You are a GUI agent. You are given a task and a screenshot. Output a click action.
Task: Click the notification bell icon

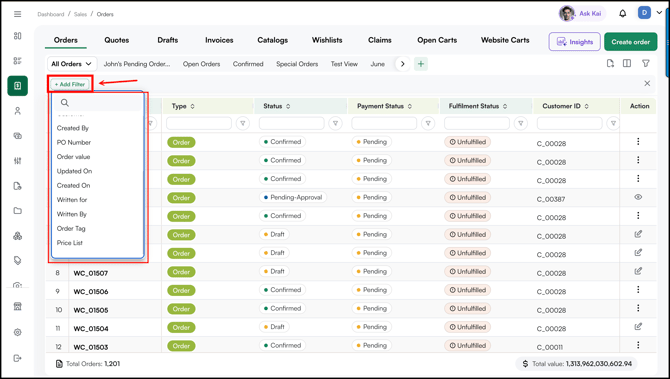pos(623,14)
